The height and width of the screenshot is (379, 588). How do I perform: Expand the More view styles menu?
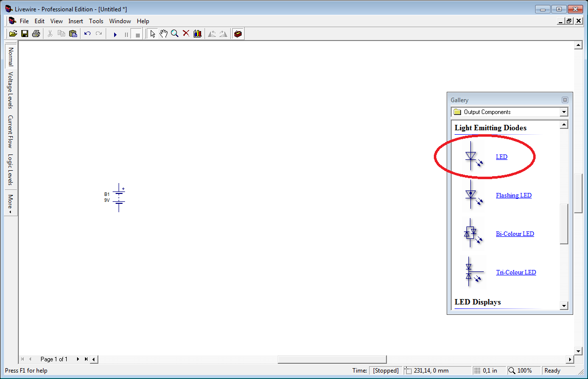10,203
